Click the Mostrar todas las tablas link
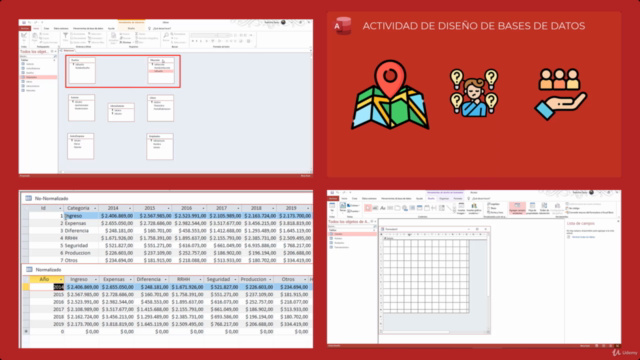640x360 pixels. point(583,237)
